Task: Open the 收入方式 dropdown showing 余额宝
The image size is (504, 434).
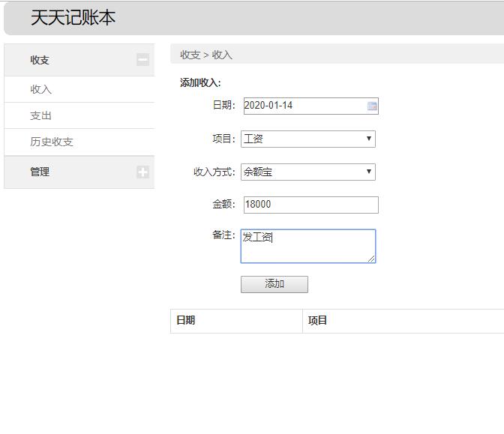Action: 308,172
